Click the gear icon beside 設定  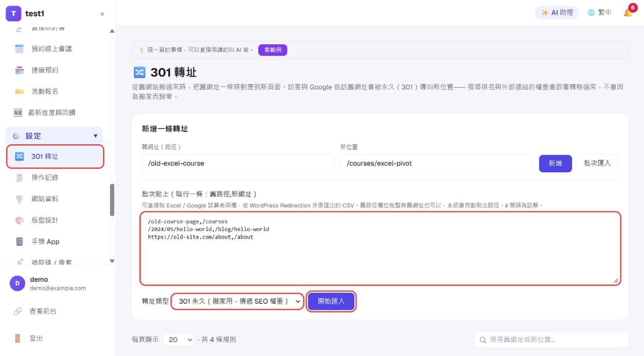(16, 136)
